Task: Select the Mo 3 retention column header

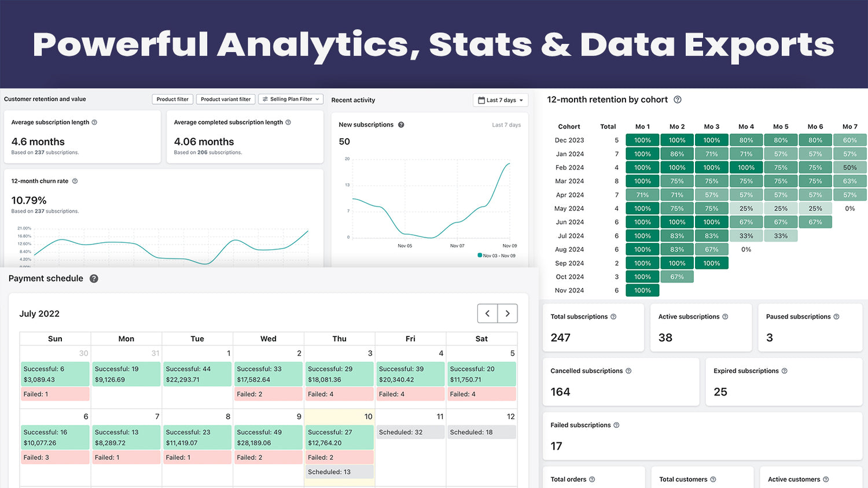Action: point(711,127)
